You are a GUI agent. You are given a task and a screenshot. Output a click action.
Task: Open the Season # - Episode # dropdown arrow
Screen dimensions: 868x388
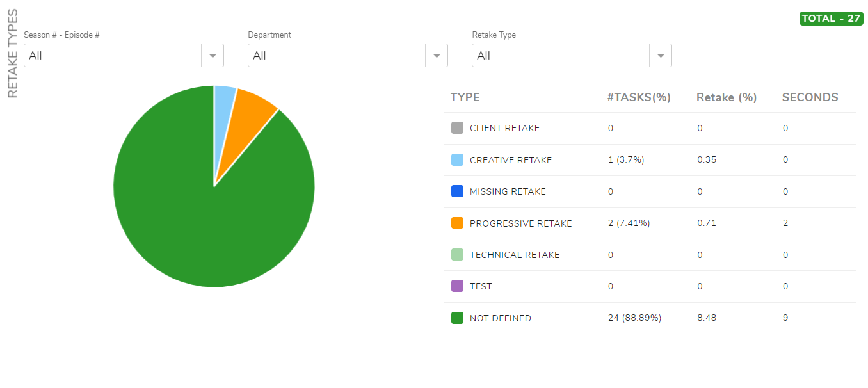click(213, 56)
